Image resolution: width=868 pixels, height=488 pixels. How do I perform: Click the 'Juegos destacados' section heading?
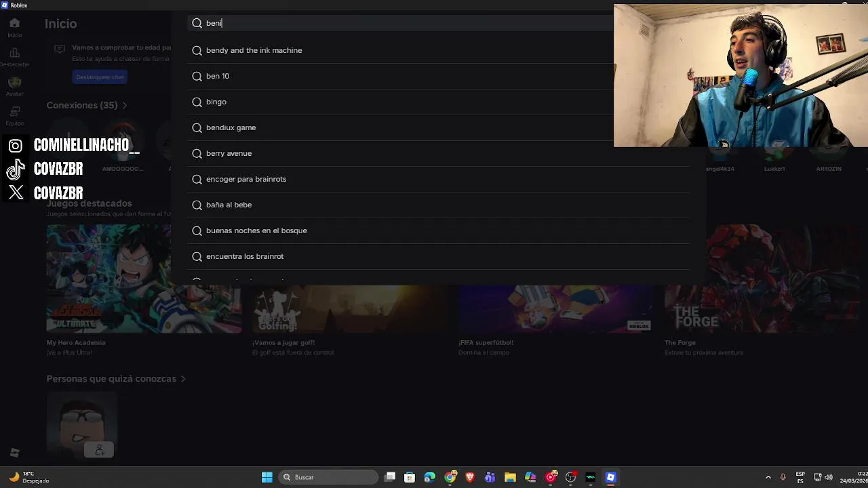(89, 203)
